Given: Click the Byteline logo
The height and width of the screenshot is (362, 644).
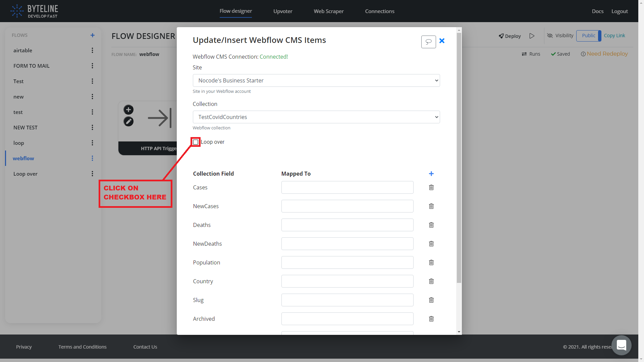Looking at the screenshot, I should [34, 11].
